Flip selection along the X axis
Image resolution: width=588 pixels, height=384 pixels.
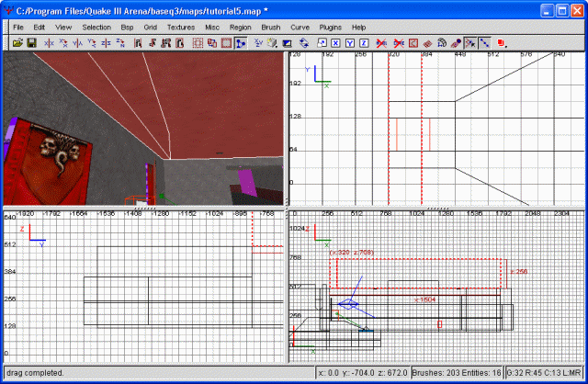[49, 43]
